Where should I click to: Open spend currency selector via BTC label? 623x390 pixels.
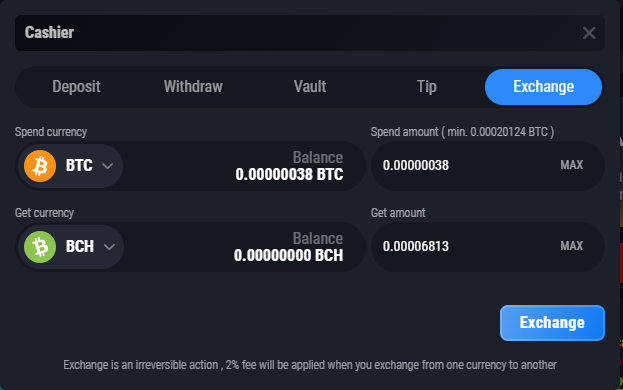pos(79,165)
